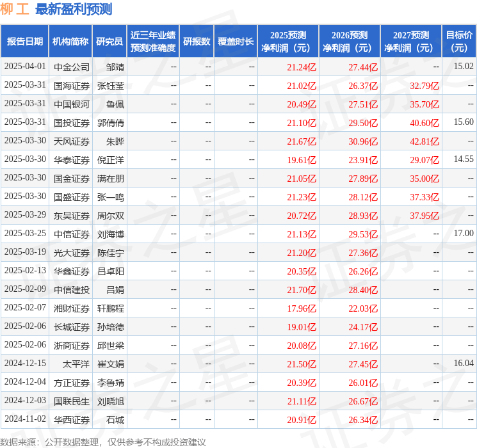Select the 华泰证券 institution cell
Image resolution: width=477 pixels, height=448 pixels.
[x=72, y=160]
